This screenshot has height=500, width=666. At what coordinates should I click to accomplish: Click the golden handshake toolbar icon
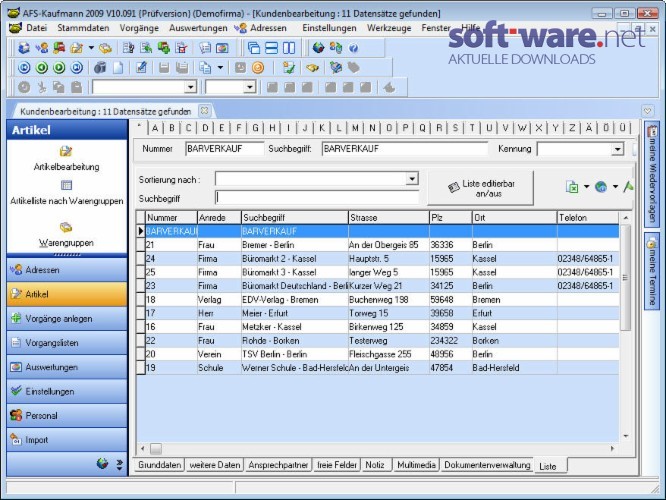coord(312,68)
